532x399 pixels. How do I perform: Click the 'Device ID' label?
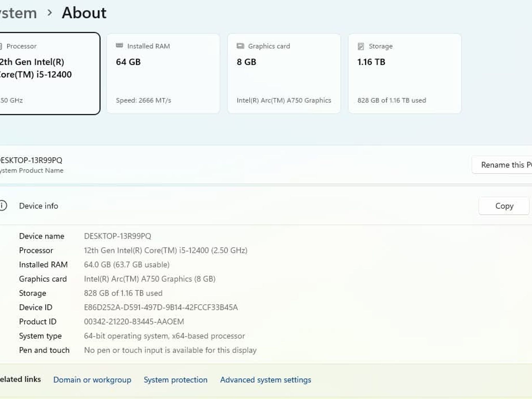(36, 307)
